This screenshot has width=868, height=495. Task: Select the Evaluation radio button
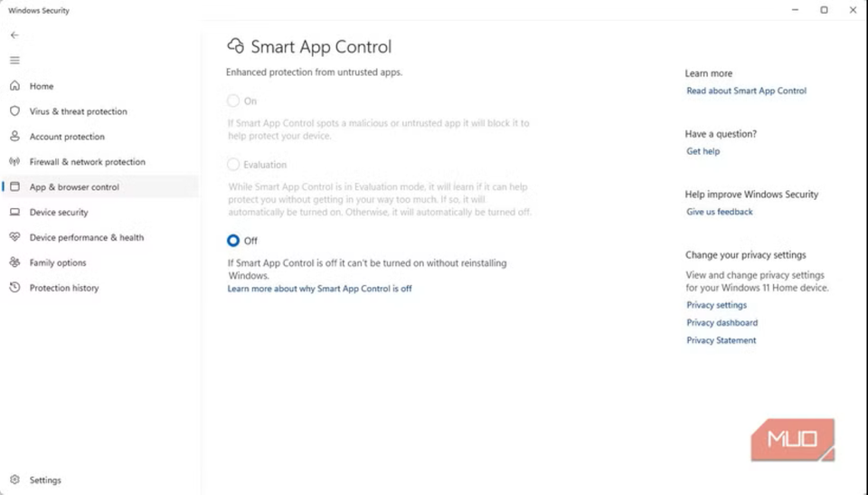tap(233, 165)
